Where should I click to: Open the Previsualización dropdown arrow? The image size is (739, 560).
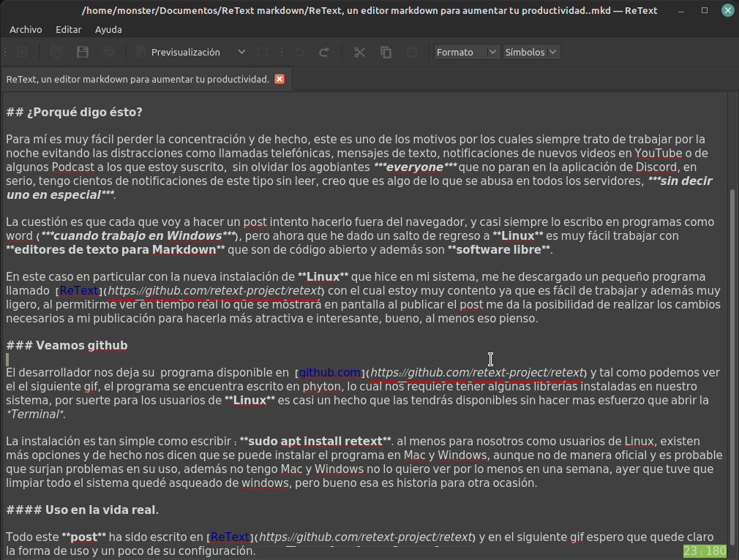click(x=241, y=52)
